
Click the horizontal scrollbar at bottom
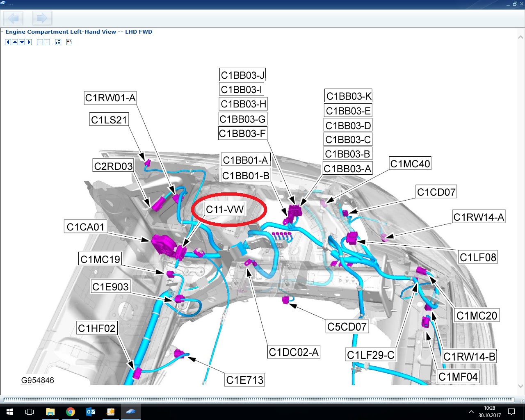tap(258, 399)
